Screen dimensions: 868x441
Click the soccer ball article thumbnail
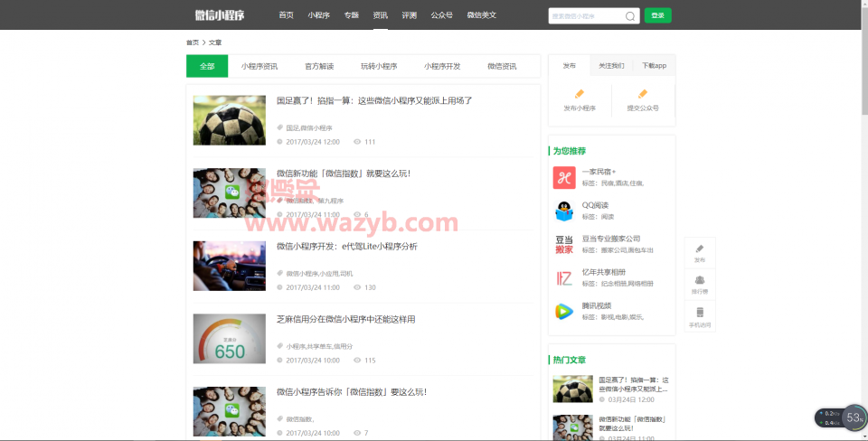[229, 120]
